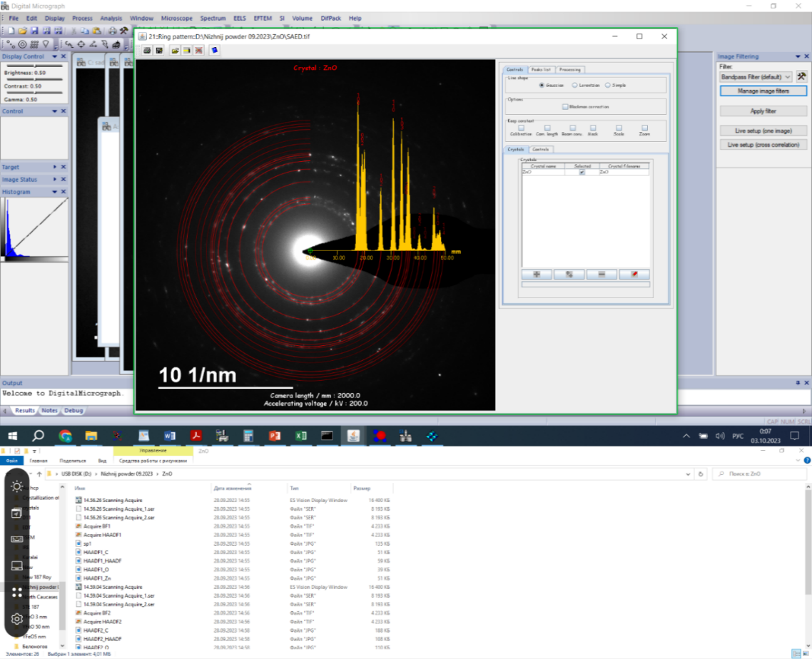Select the two-point line tool icon
This screenshot has width=812, height=659.
[11, 44]
